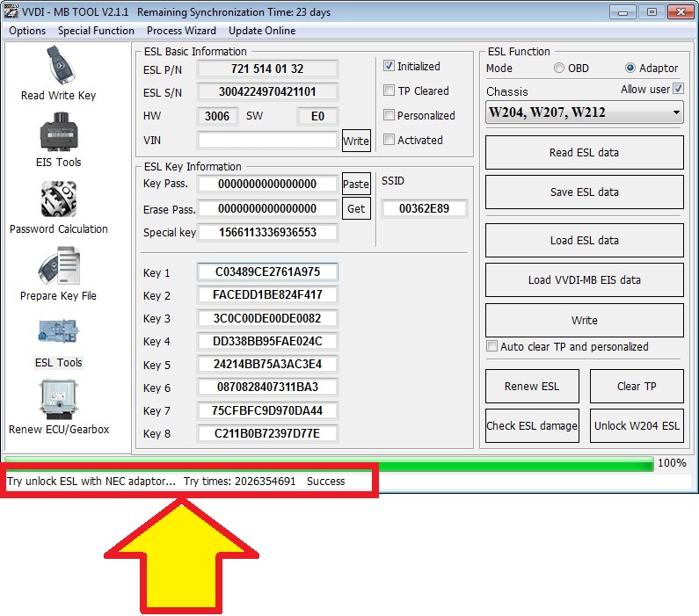Open the Update Online menu

click(262, 31)
